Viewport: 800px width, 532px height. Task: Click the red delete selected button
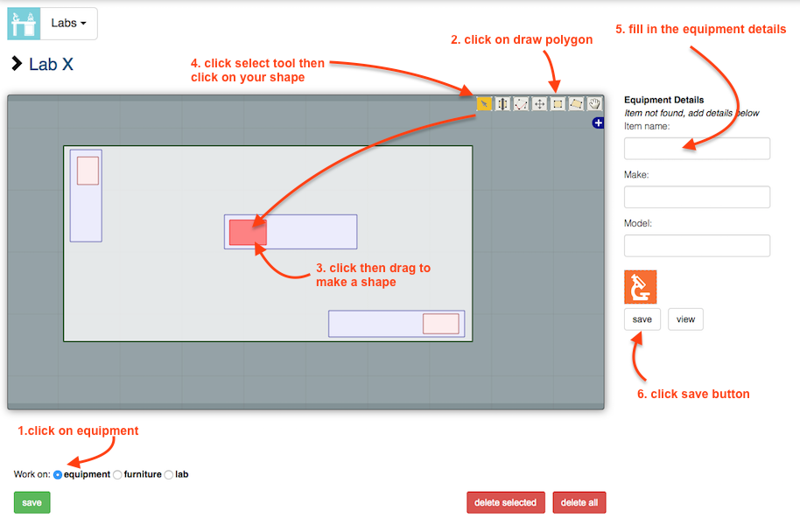(x=506, y=502)
